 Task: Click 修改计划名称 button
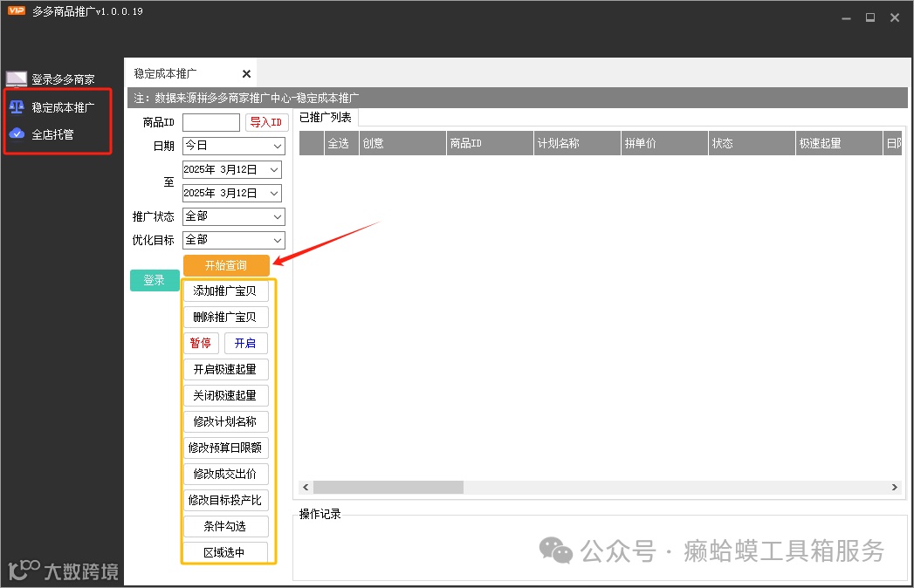[225, 421]
